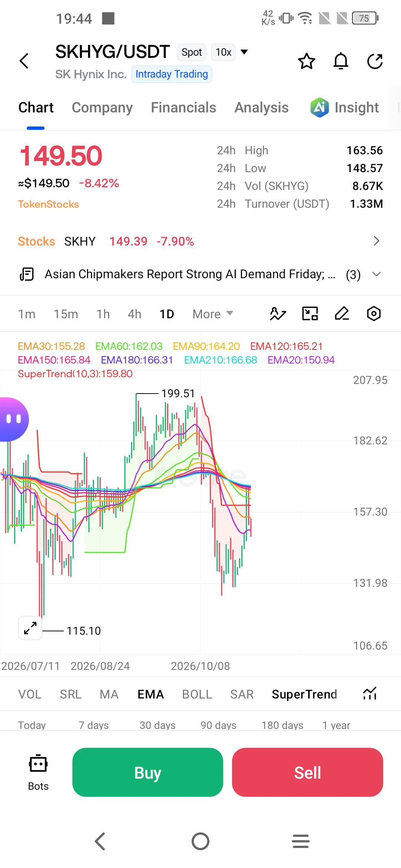
Task: Expand chart to fullscreen
Action: point(30,628)
